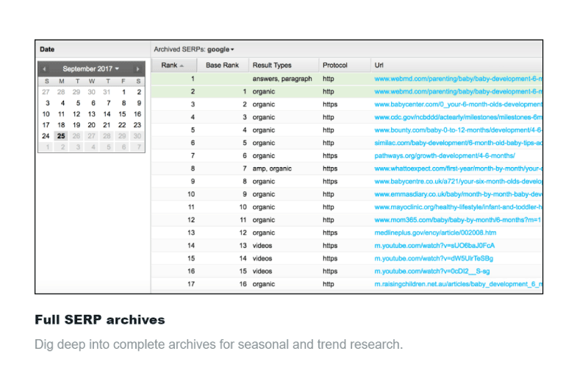The image size is (588, 390).
Task: Click the 'Dig deep into complete archives' description
Action: [218, 344]
